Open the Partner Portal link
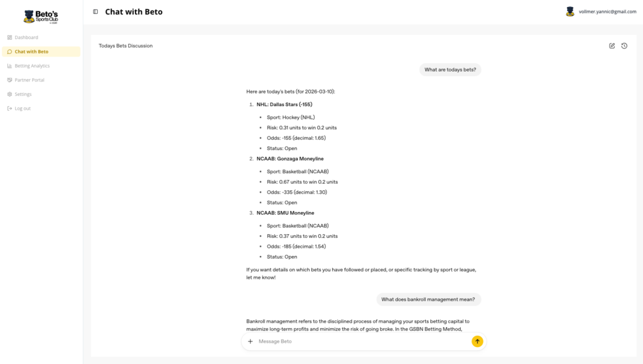 tap(30, 80)
